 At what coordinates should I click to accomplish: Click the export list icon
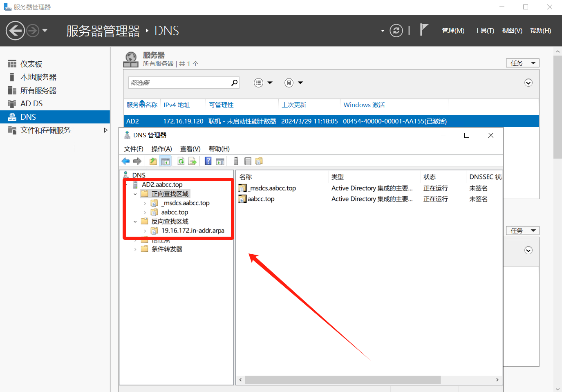tap(193, 161)
